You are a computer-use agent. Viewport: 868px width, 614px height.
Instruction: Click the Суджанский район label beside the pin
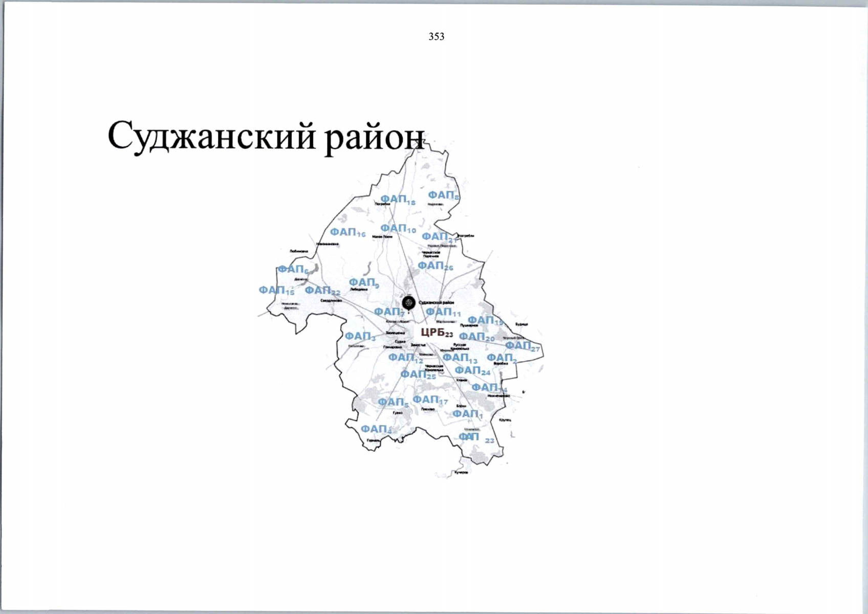[436, 303]
